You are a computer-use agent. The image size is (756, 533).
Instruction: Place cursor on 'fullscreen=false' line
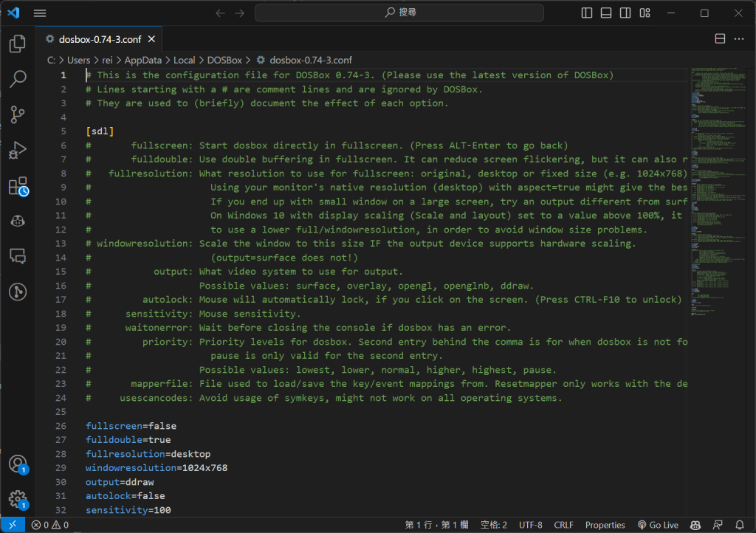coord(131,426)
